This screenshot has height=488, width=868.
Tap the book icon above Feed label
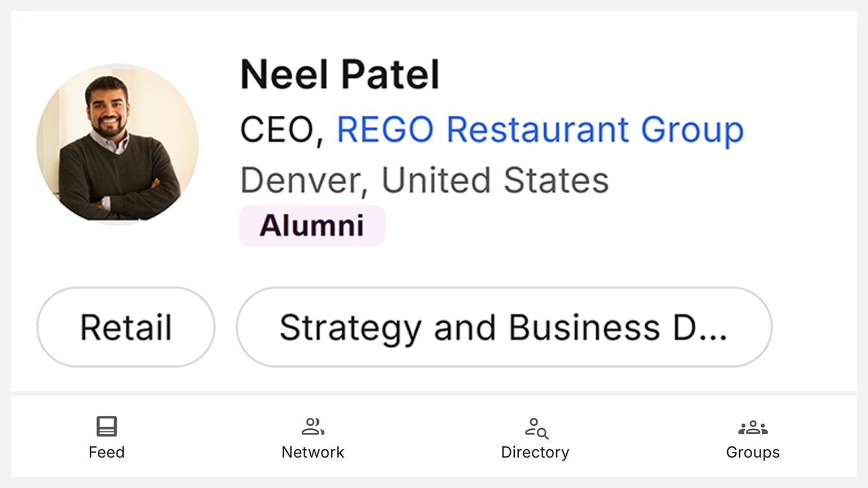coord(106,428)
